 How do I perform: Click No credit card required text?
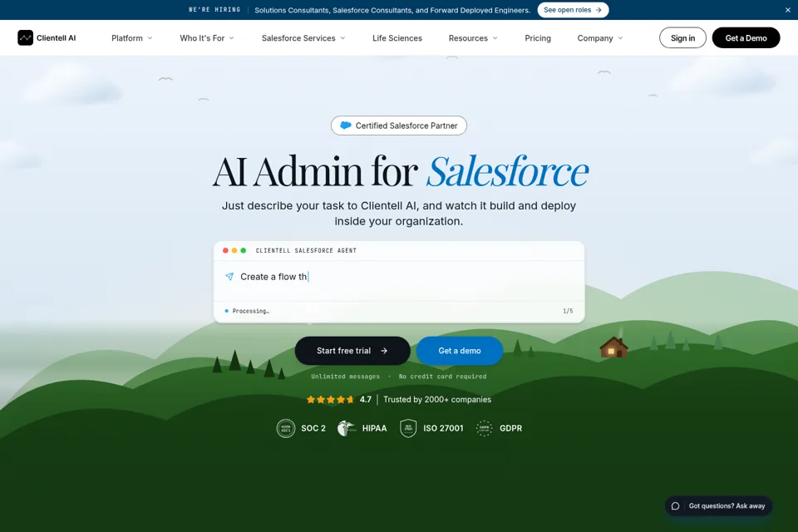coord(442,377)
